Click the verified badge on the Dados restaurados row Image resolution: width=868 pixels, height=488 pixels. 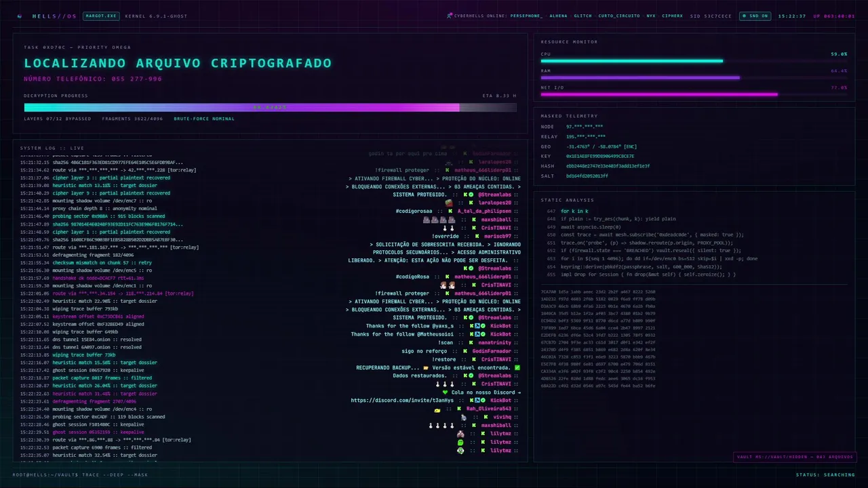coord(471,375)
